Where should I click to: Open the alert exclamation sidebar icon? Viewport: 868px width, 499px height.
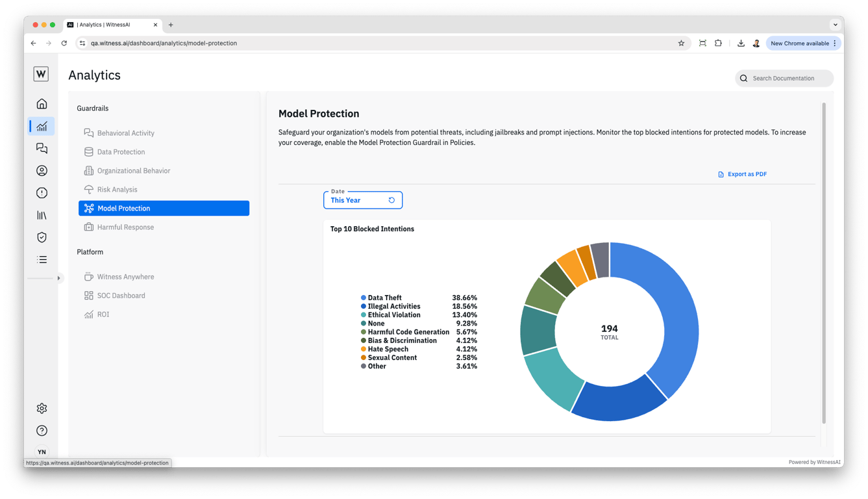pos(42,193)
